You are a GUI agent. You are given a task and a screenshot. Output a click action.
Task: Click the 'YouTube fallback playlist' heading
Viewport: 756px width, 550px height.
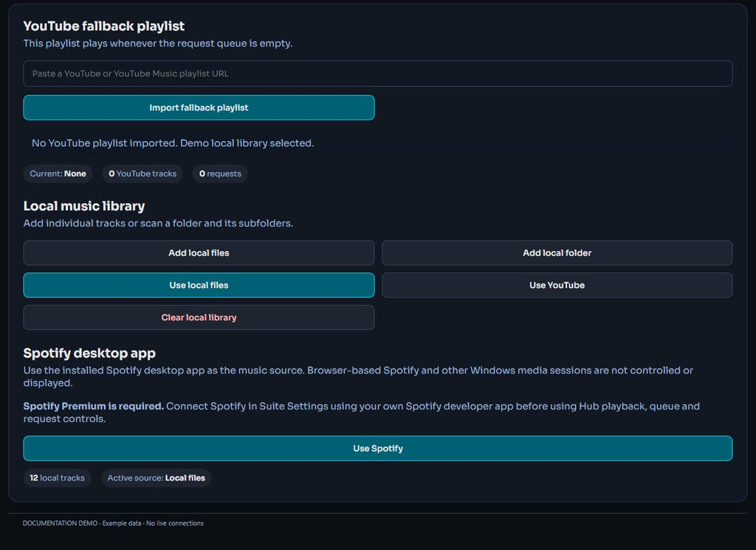pyautogui.click(x=103, y=26)
